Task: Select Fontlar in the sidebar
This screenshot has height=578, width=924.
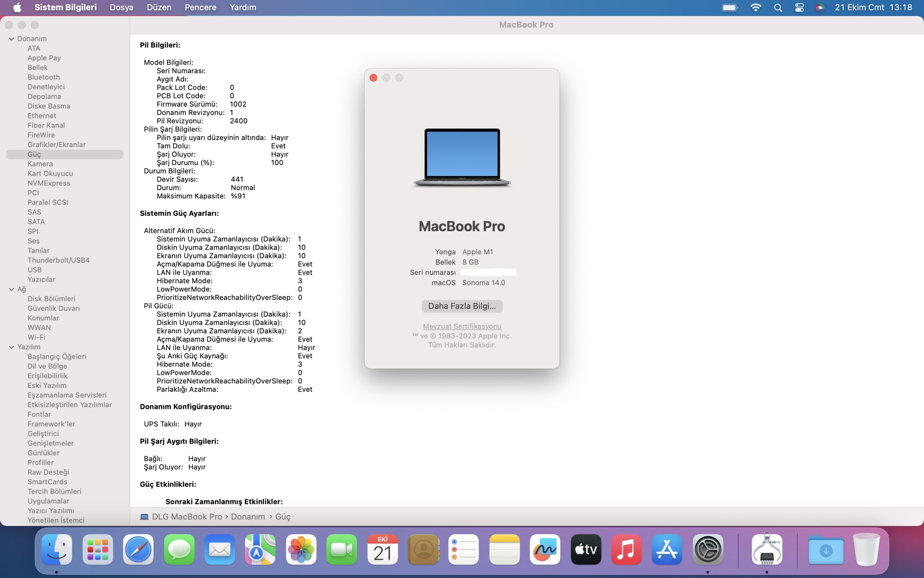Action: click(39, 414)
